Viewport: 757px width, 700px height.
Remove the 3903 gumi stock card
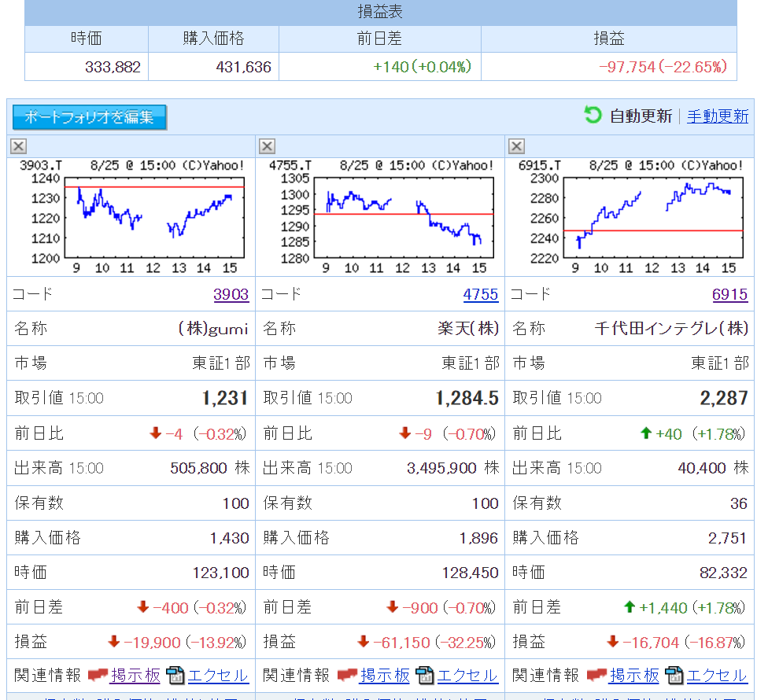tap(18, 146)
